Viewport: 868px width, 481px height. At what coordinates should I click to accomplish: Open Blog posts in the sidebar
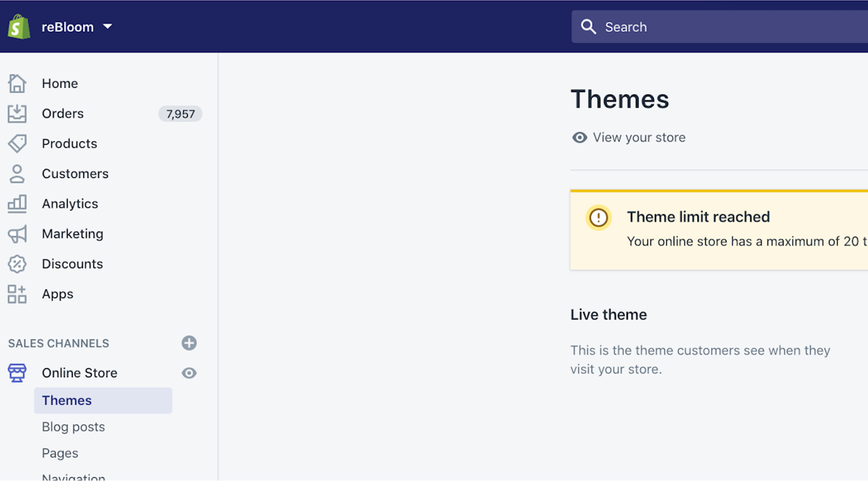(x=73, y=427)
